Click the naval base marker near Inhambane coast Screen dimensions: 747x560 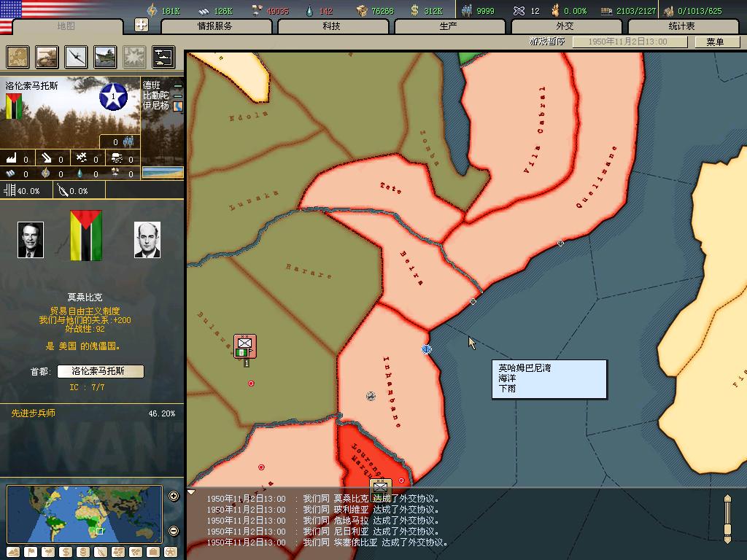(x=426, y=349)
